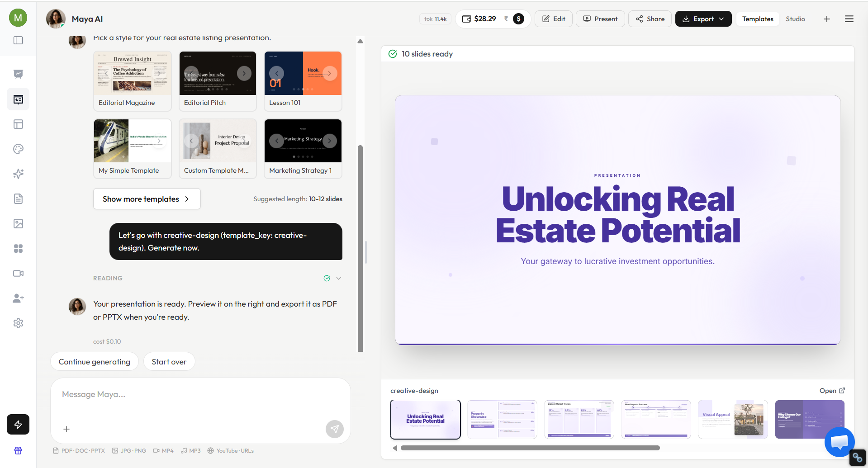Click the wallet balance $28.29

[x=479, y=19]
